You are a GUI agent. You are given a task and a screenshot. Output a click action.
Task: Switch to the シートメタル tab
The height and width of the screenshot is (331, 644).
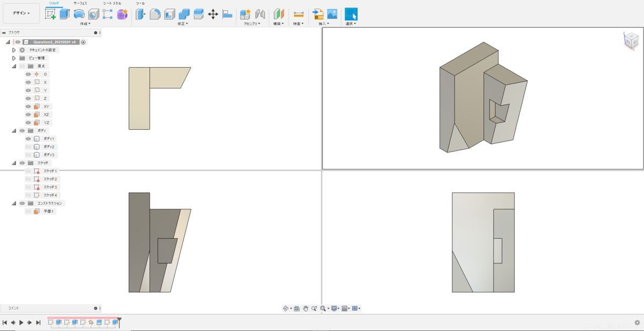coord(112,3)
